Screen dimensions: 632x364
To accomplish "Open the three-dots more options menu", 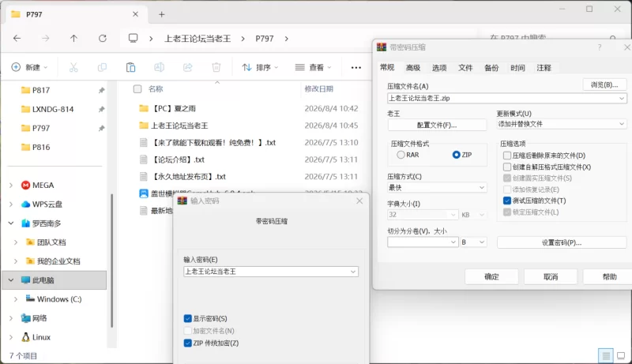I will click(x=356, y=68).
